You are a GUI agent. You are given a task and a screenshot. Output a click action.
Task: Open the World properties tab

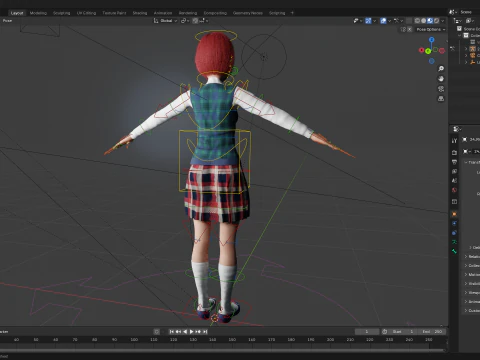click(454, 190)
